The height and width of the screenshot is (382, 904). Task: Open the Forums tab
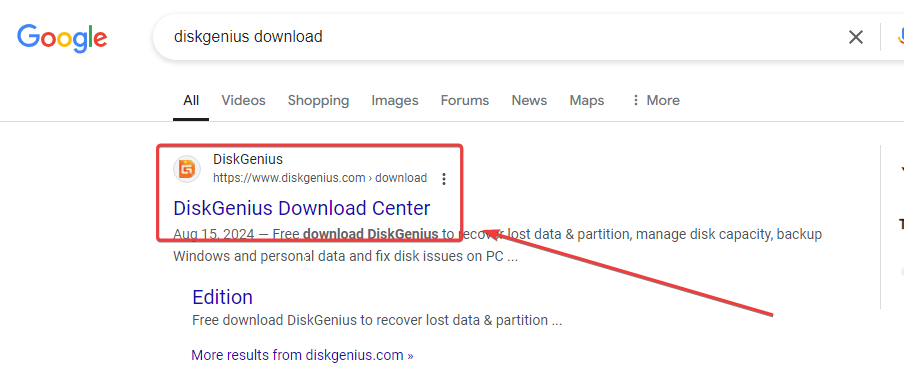coord(465,100)
